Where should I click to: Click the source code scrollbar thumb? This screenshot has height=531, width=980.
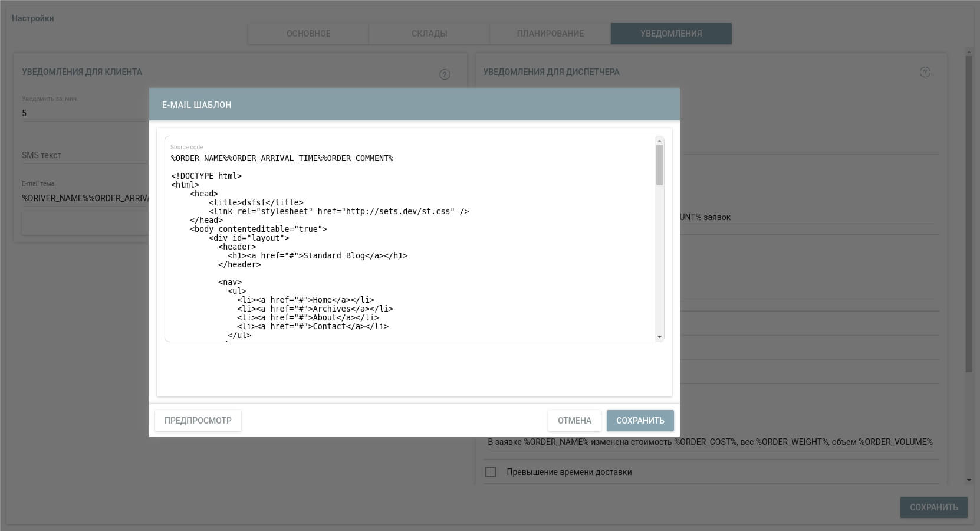[659, 165]
